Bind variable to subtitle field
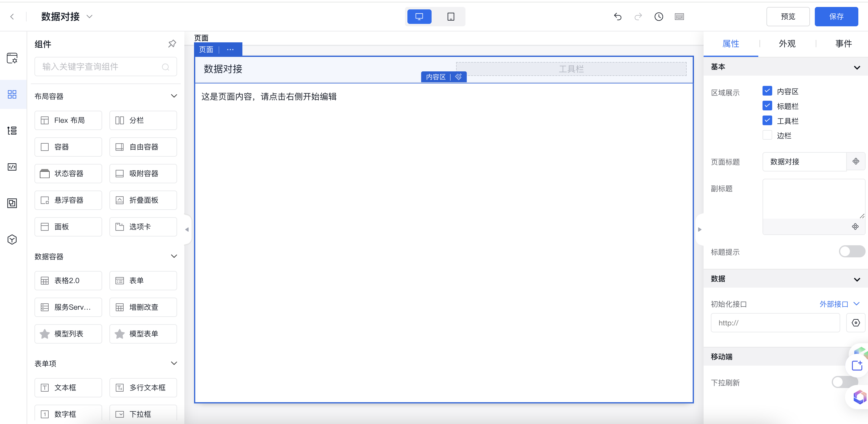Image resolution: width=868 pixels, height=424 pixels. pos(855,227)
